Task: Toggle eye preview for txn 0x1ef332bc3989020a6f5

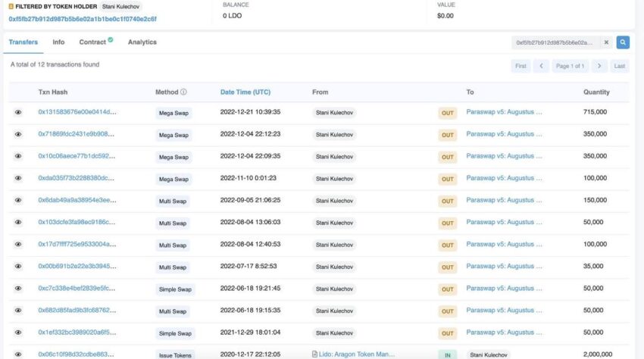Action: (x=18, y=332)
